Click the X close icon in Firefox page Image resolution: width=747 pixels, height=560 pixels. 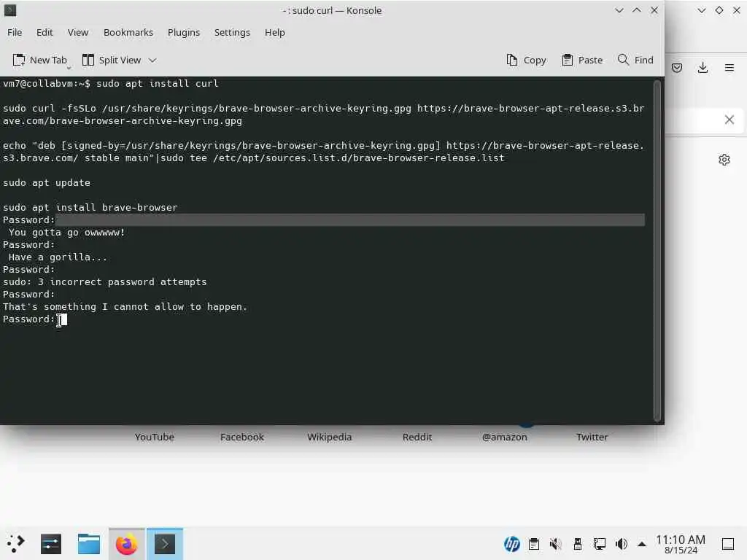tap(729, 120)
